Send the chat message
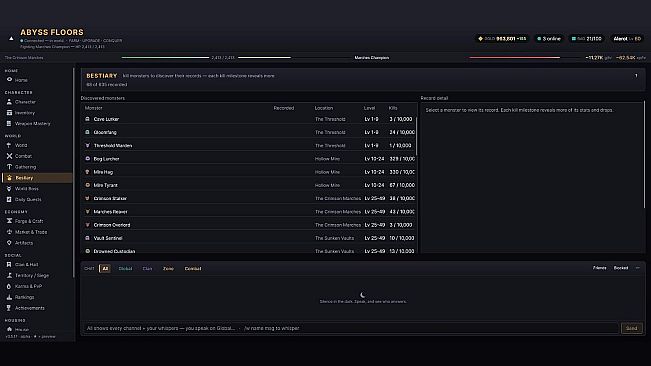Viewport: 651px width, 366px height. tap(631, 328)
